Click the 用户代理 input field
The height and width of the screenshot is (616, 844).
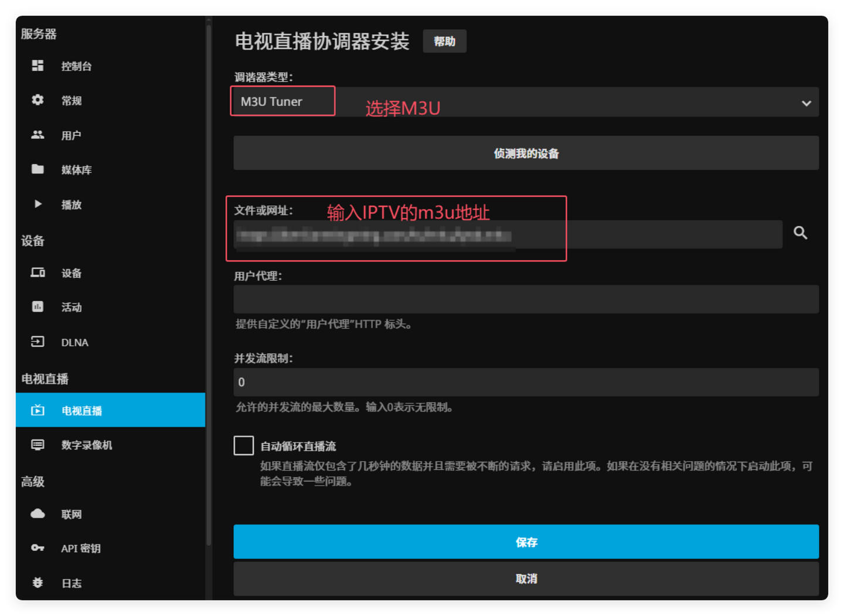click(526, 300)
